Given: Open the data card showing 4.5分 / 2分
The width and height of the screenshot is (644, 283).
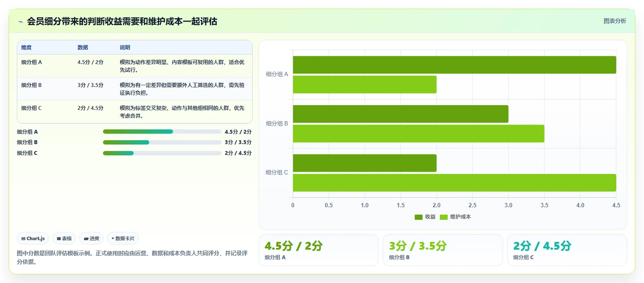Looking at the screenshot, I should pyautogui.click(x=318, y=250).
